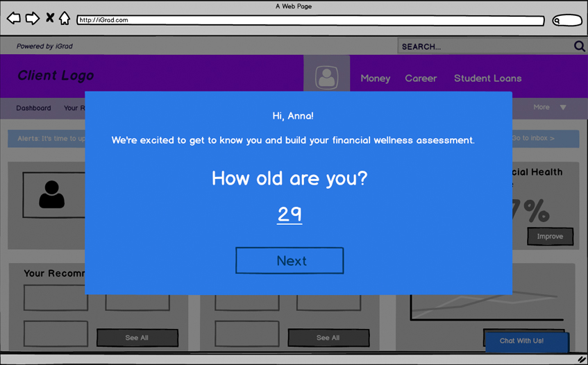Screen dimensions: 588x365
Task: Go to browser home page icon
Action: click(x=65, y=19)
